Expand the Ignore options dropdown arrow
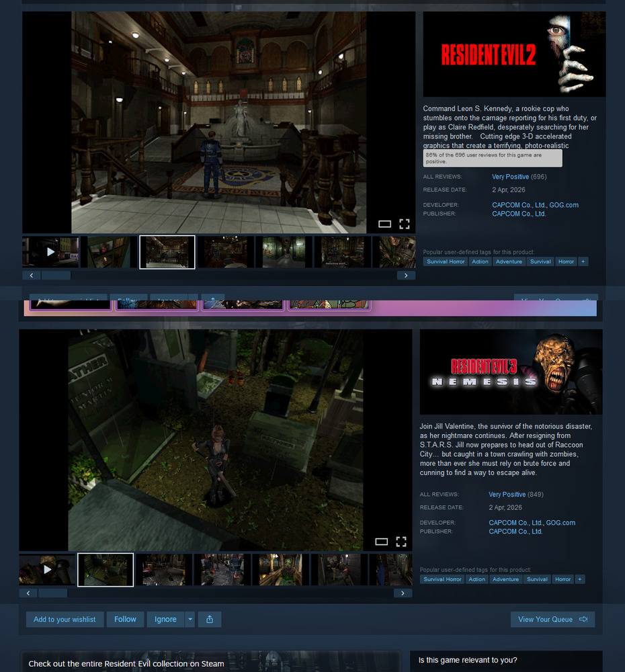 point(190,620)
